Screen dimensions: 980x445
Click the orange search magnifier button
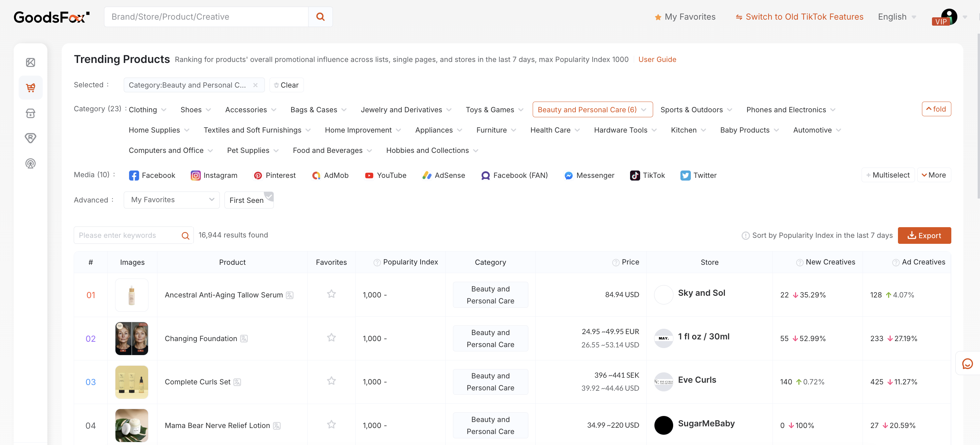pos(320,17)
